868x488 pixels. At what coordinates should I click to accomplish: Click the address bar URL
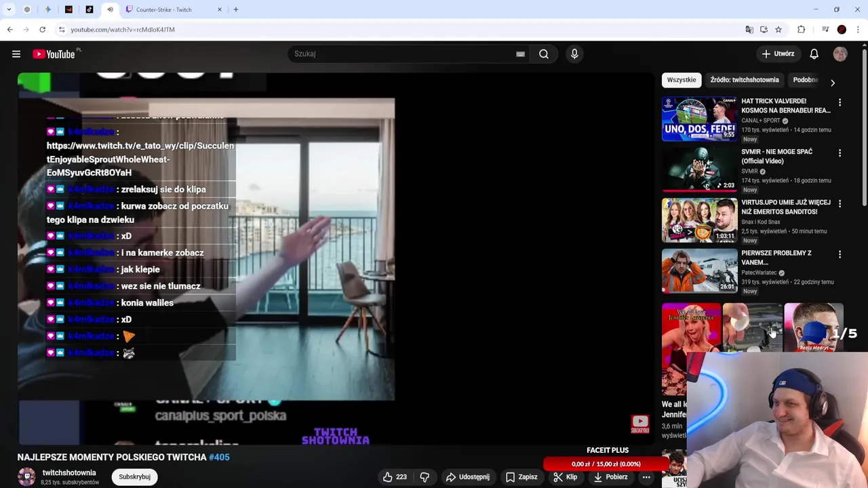coord(123,30)
